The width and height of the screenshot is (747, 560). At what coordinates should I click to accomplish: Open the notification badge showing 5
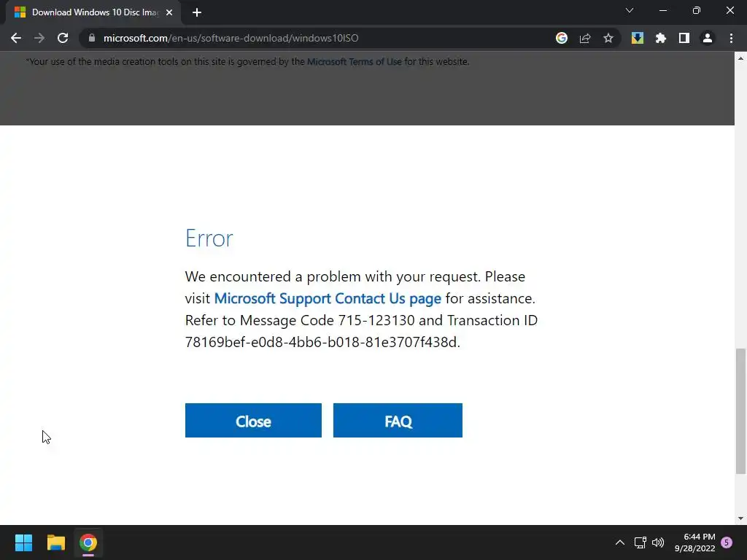(x=727, y=542)
